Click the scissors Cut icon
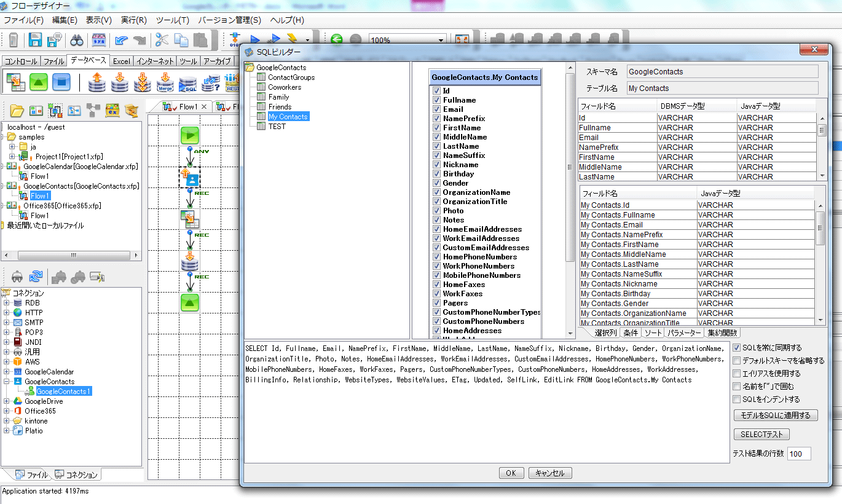This screenshot has width=842, height=504. point(162,41)
